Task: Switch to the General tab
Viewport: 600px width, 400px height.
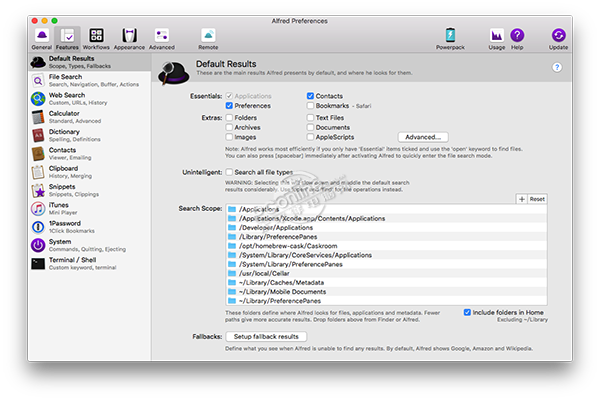Action: pyautogui.click(x=41, y=39)
